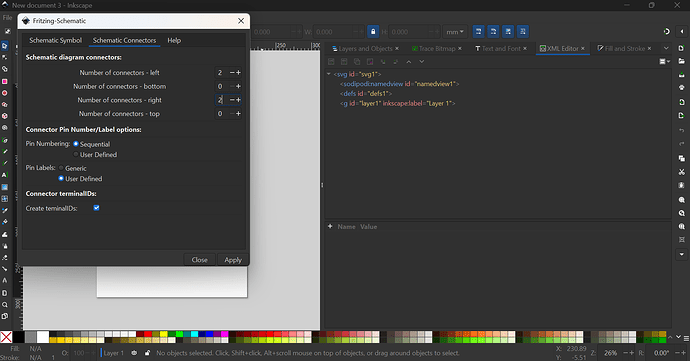Collapse the right docked panel arrow
Viewport: 690px width, 361px height.
(x=682, y=31)
